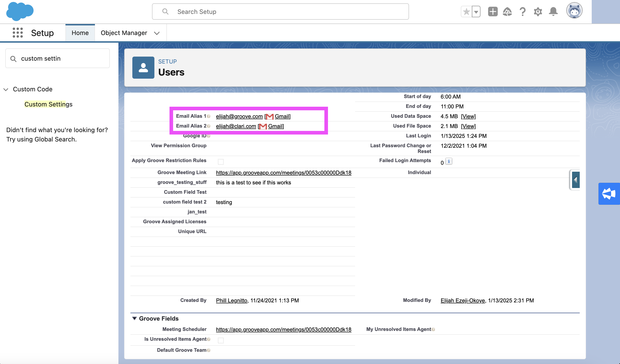Open the Setup gear icon
Screen dimensions: 620x364
click(x=538, y=12)
